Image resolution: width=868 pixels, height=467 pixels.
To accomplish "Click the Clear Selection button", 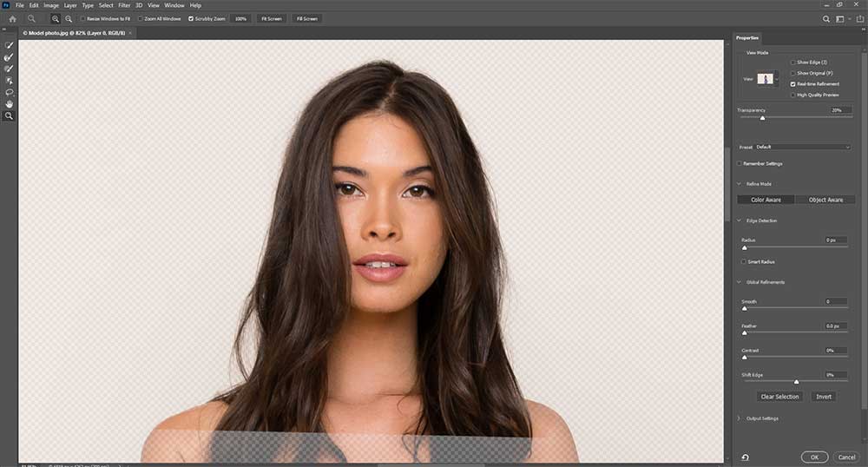I will coord(779,397).
